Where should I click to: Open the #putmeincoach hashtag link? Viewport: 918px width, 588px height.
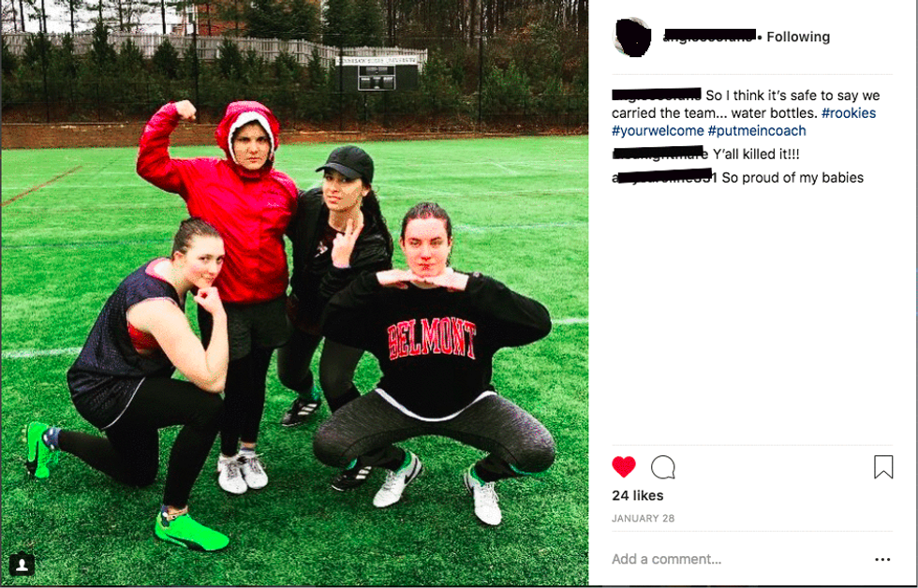tap(757, 131)
